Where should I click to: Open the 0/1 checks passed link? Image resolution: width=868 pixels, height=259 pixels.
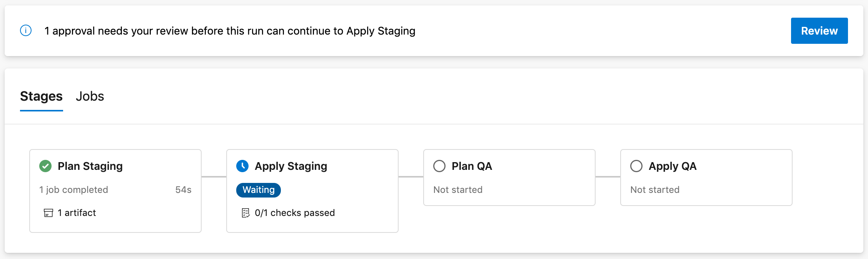(x=295, y=213)
